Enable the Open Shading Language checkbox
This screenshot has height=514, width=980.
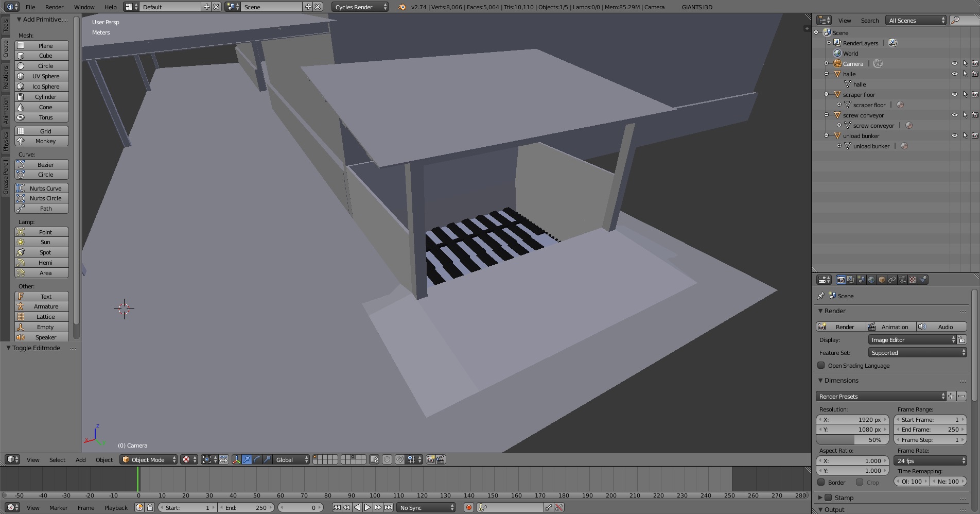coord(821,365)
